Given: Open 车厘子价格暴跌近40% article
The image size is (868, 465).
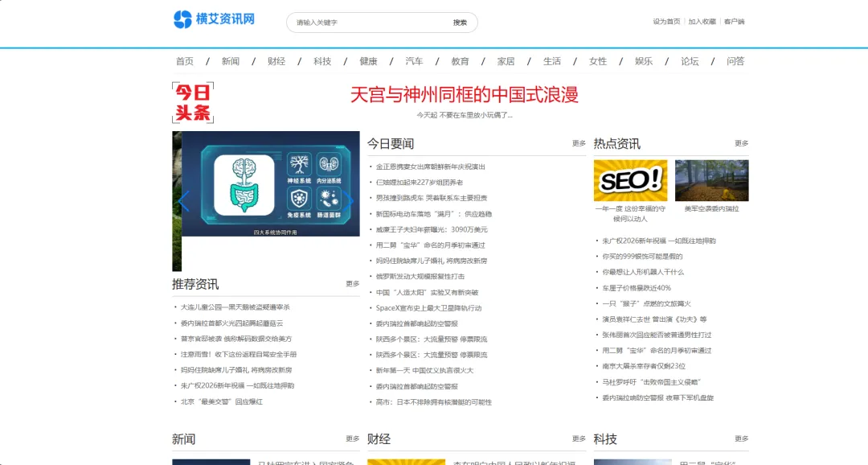Looking at the screenshot, I should click(637, 288).
